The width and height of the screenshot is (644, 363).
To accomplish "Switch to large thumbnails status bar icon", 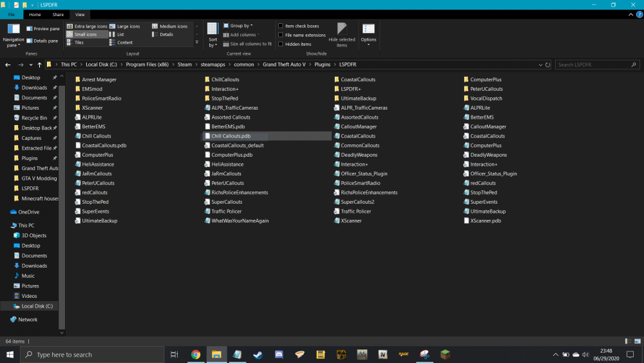I will tap(638, 341).
